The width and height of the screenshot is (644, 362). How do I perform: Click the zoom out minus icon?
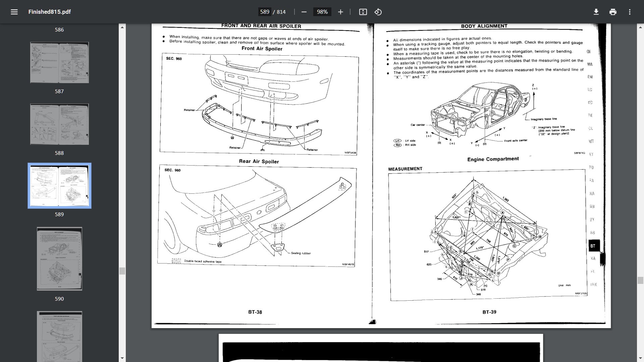click(x=304, y=12)
